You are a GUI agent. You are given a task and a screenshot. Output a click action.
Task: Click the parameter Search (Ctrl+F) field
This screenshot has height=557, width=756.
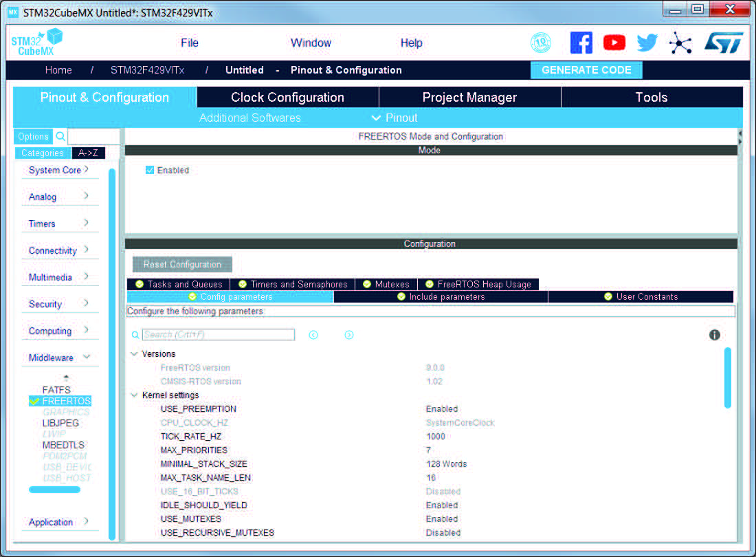coord(219,335)
